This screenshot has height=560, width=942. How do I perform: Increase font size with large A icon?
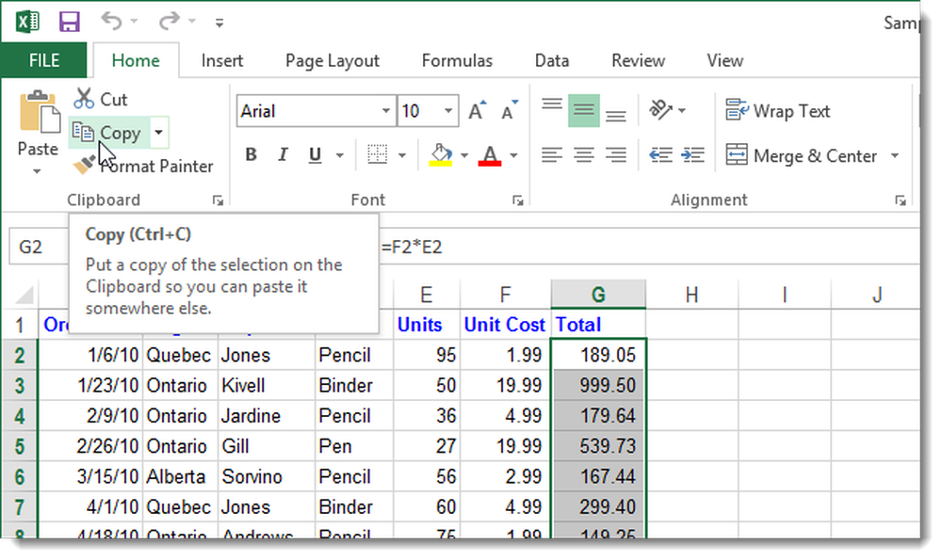click(477, 110)
